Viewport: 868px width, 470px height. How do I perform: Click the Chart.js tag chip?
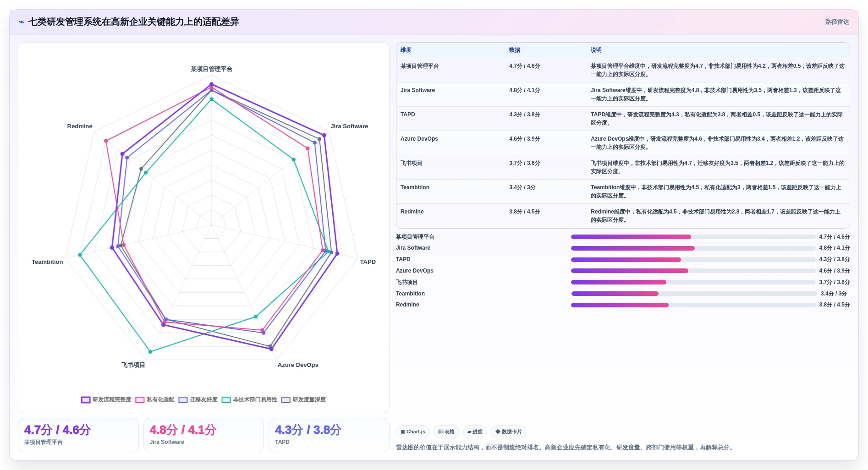coord(413,432)
